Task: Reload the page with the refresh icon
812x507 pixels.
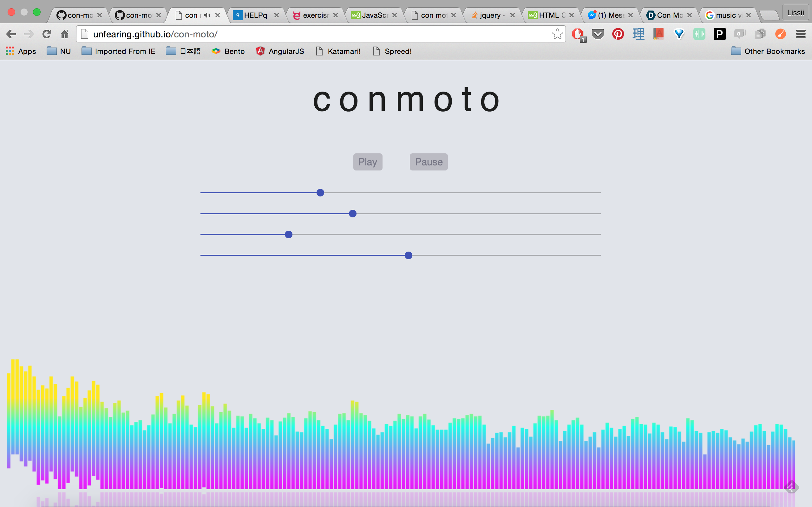Action: [47, 34]
